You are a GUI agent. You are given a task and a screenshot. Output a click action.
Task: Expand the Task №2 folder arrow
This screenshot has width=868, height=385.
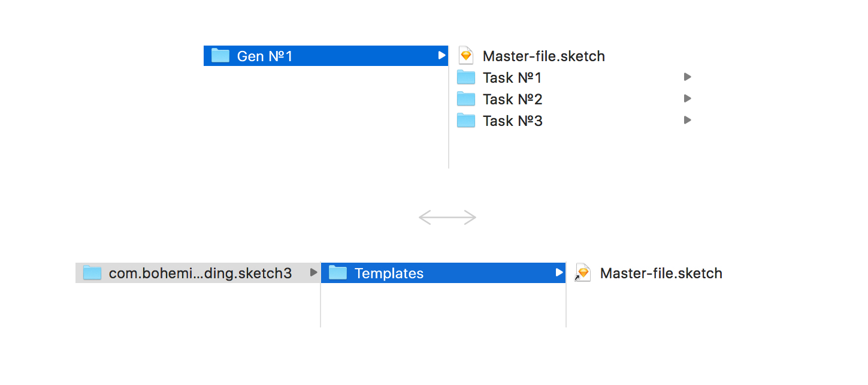687,98
